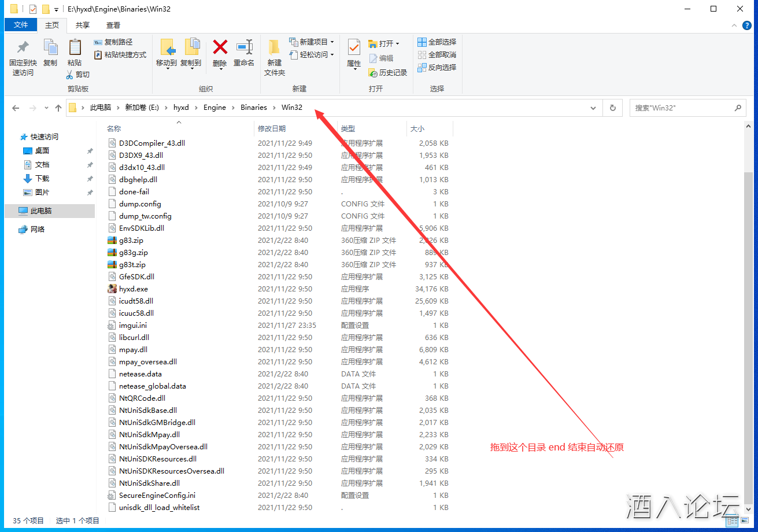Click 全部选择 select all

437,42
